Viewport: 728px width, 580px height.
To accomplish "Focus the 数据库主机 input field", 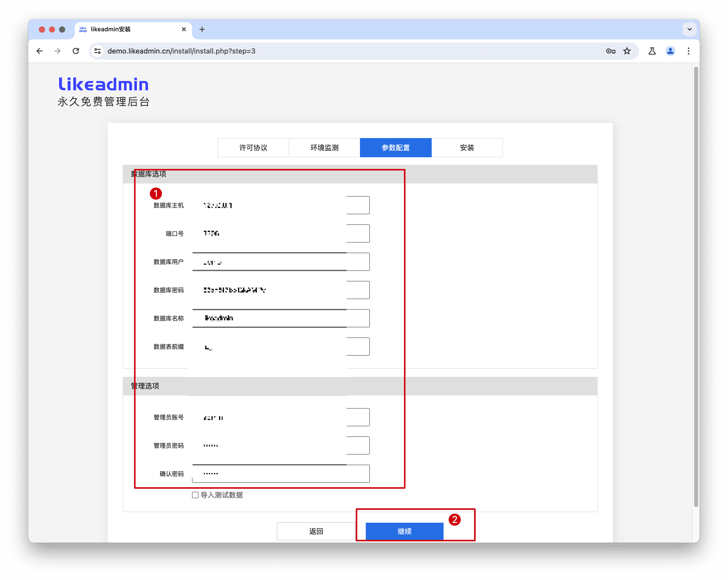I will pos(281,205).
